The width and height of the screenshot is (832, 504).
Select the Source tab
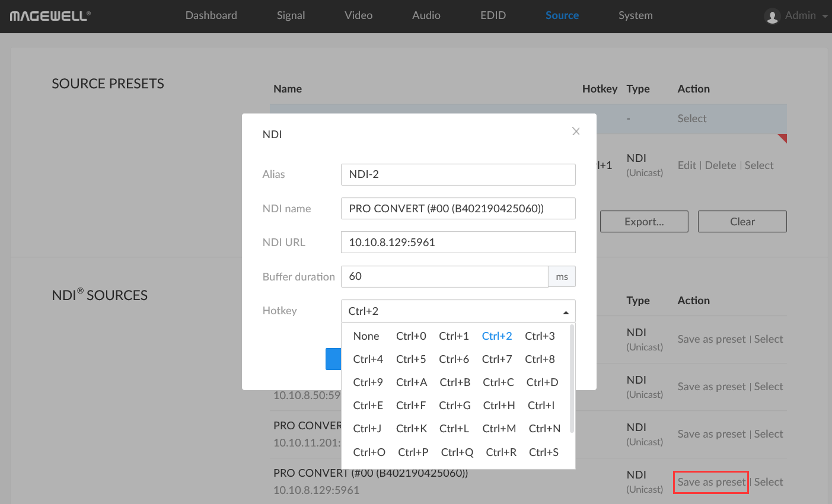point(562,15)
